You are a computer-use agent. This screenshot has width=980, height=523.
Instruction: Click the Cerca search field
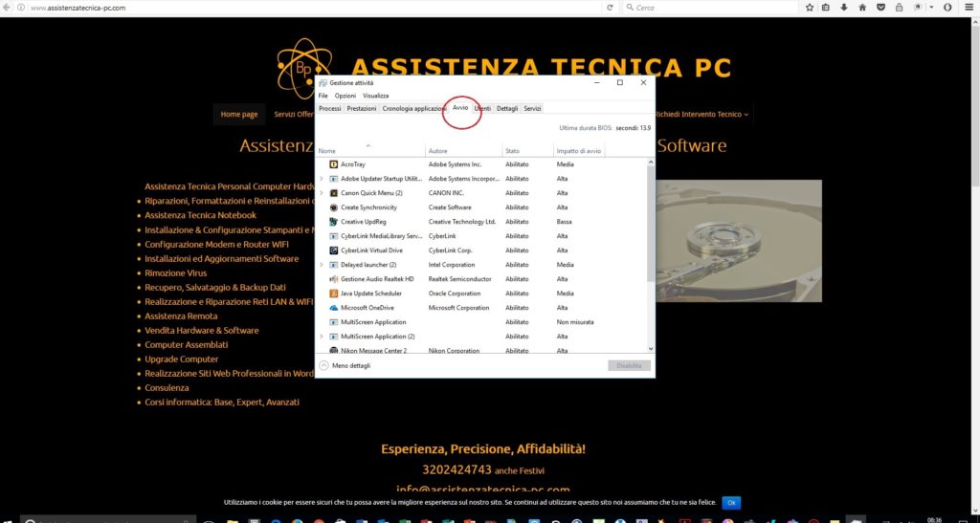point(711,8)
